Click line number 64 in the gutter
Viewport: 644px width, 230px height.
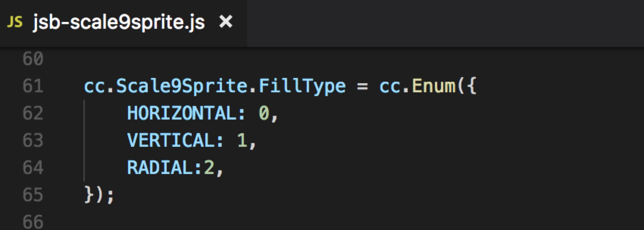[33, 168]
